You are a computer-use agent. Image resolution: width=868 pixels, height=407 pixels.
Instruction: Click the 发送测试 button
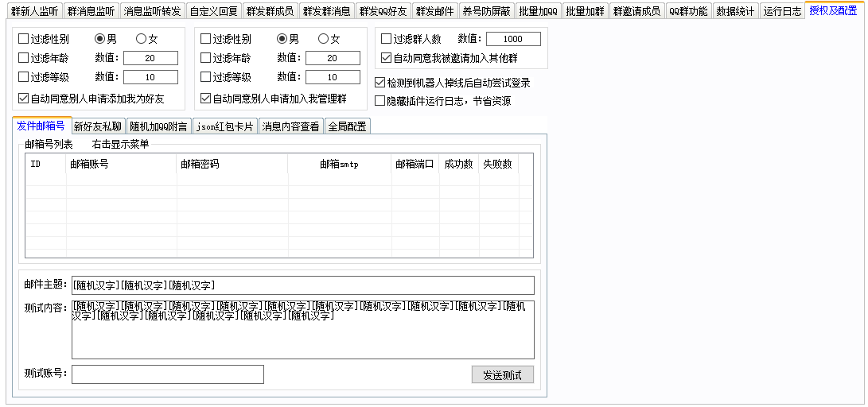(x=503, y=374)
